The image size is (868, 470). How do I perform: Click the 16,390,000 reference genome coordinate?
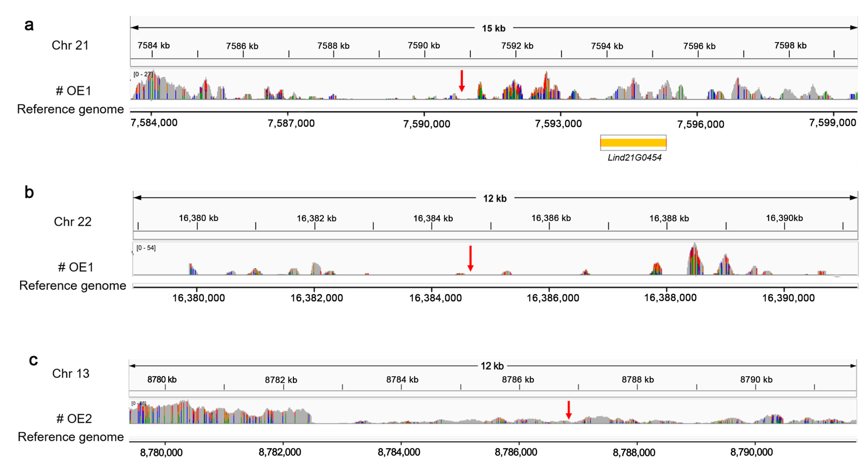(788, 298)
